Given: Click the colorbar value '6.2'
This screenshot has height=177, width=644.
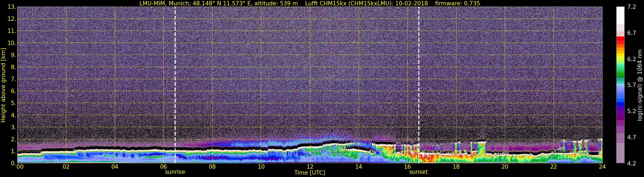Looking at the screenshot, I should click(x=632, y=59).
